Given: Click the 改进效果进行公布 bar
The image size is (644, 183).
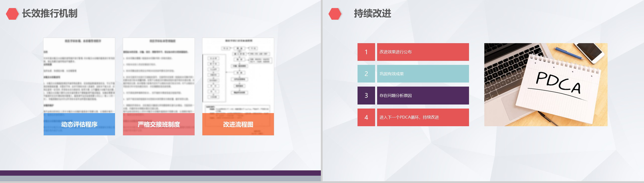Looking at the screenshot, I should 423,52.
